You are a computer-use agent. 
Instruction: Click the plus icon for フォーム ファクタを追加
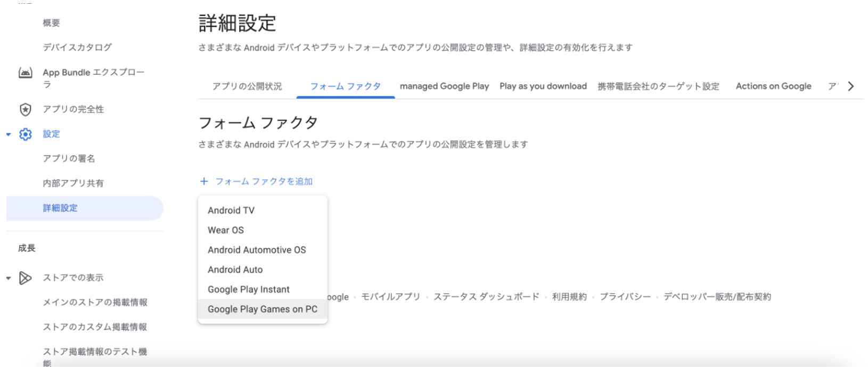coord(204,181)
